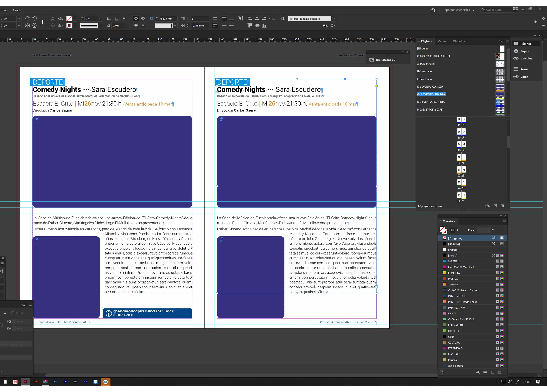
Task: Delete swatch with Muestras trash icon
Action: (x=500, y=372)
